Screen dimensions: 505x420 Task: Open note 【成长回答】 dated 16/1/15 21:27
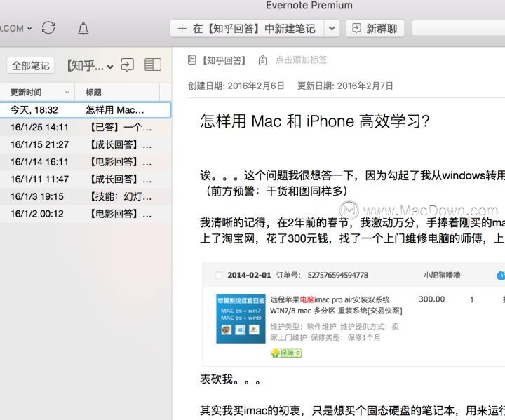86,144
